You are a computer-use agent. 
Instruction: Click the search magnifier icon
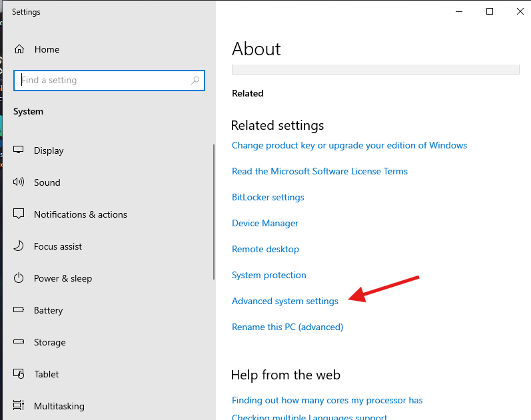(x=195, y=81)
